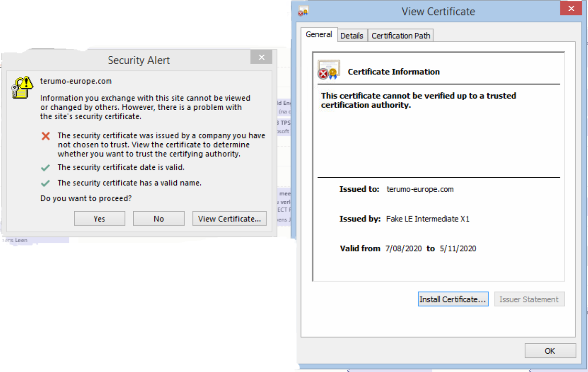This screenshot has width=588, height=372.
Task: Click the padlock warning icon in Security Alert
Action: pyautogui.click(x=22, y=87)
